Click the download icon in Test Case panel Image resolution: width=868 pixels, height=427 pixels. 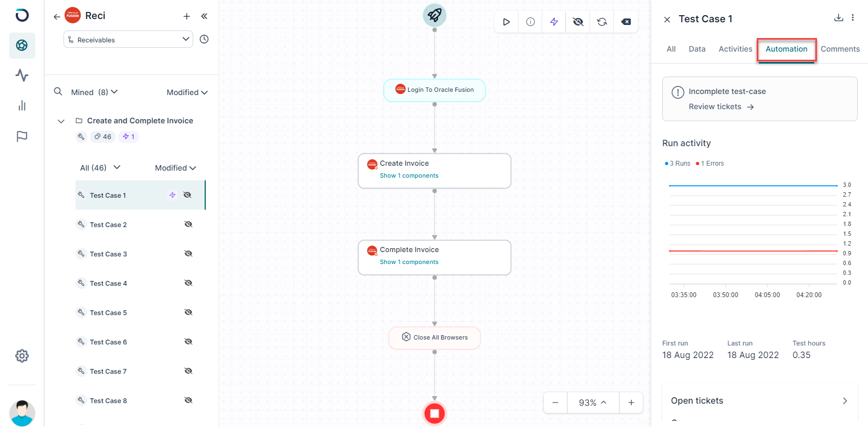(x=839, y=18)
